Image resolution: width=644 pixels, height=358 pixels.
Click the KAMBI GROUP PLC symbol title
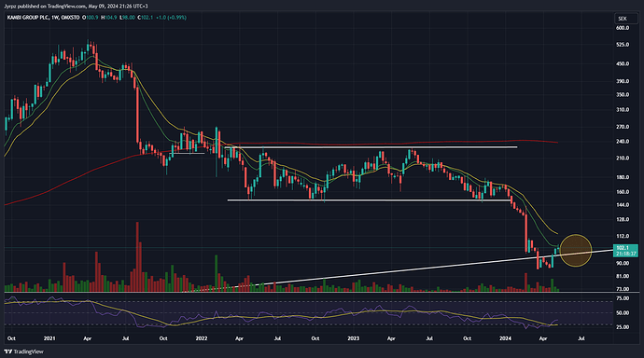[28, 18]
